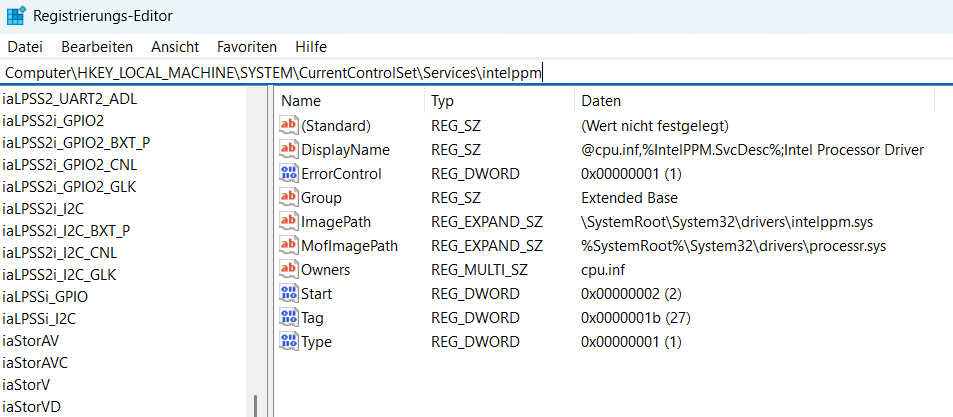This screenshot has width=953, height=417.
Task: Open the Hilfe menu
Action: (311, 47)
